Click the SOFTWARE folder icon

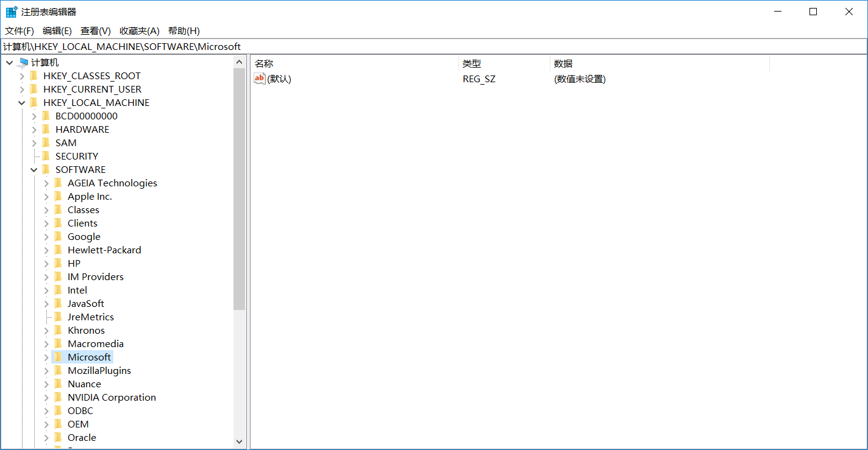pyautogui.click(x=46, y=169)
